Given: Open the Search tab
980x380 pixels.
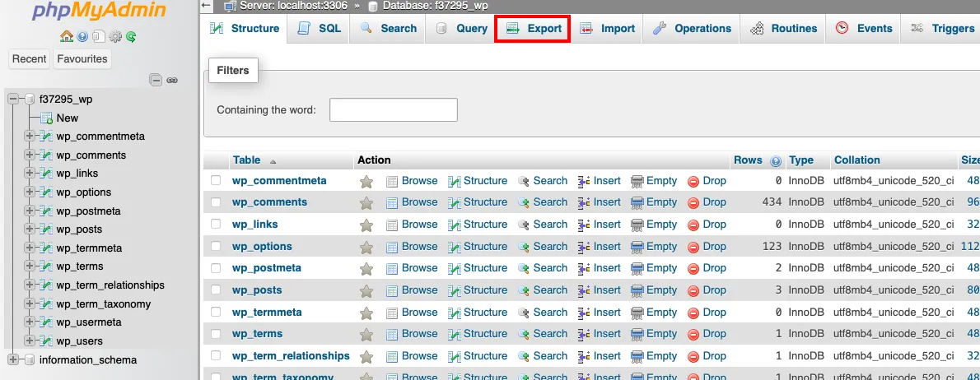Looking at the screenshot, I should 389,29.
